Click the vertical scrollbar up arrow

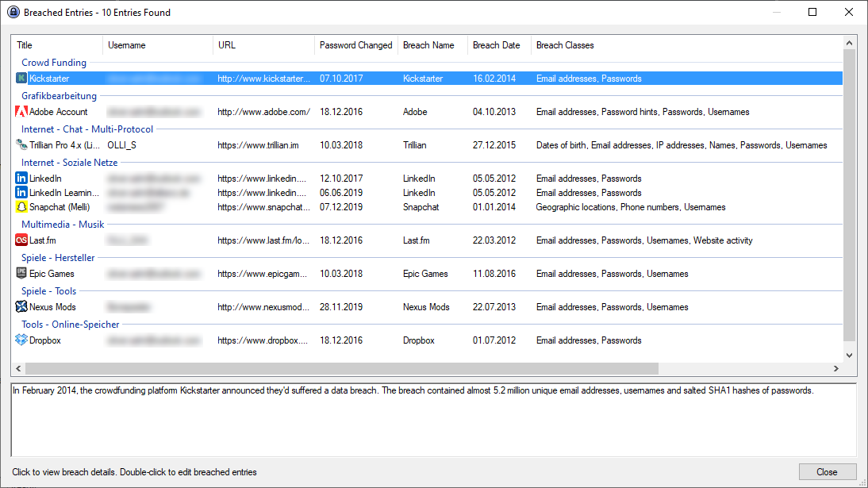coord(849,43)
